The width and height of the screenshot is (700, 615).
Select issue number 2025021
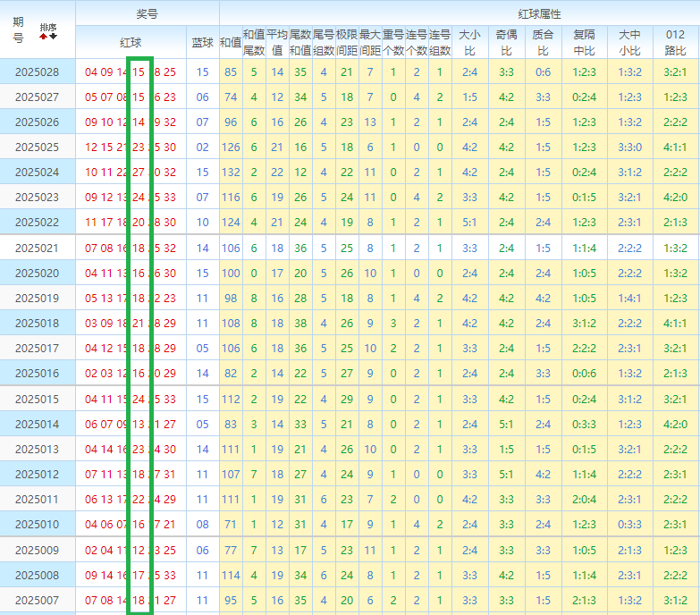pyautogui.click(x=37, y=248)
